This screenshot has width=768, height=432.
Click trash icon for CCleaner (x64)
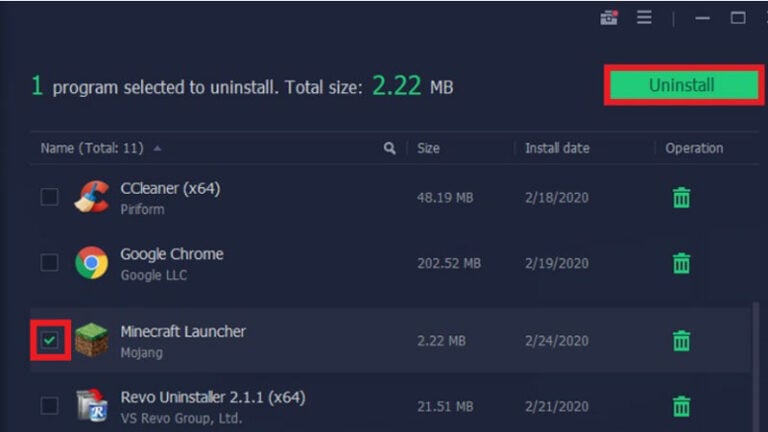click(681, 198)
